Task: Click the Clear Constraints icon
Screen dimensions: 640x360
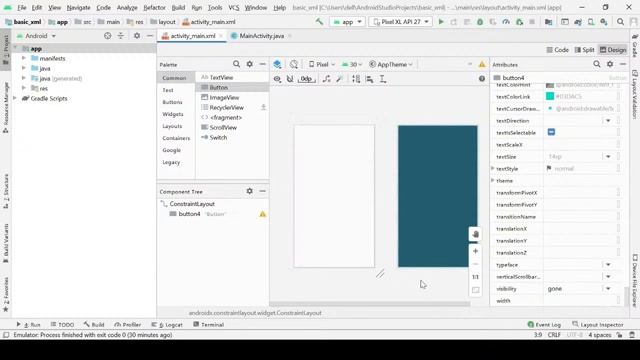Action: click(x=327, y=79)
